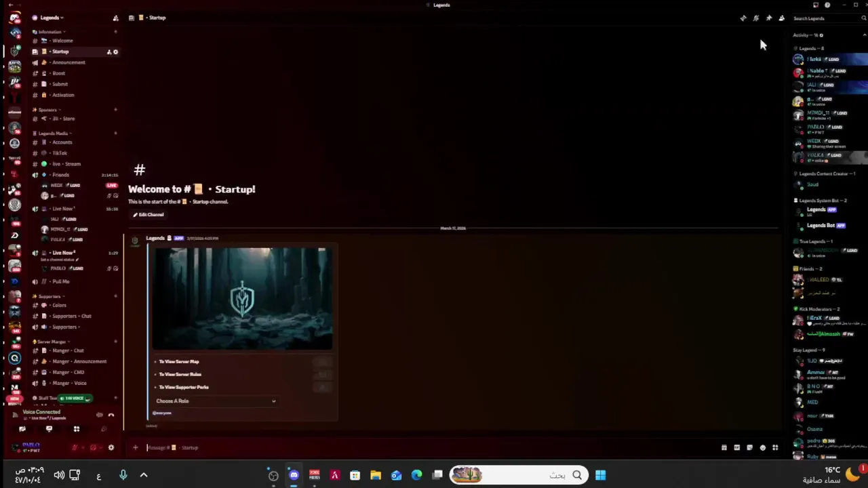Open the Threads icon in channel header
This screenshot has width=868, height=488.
click(x=743, y=18)
